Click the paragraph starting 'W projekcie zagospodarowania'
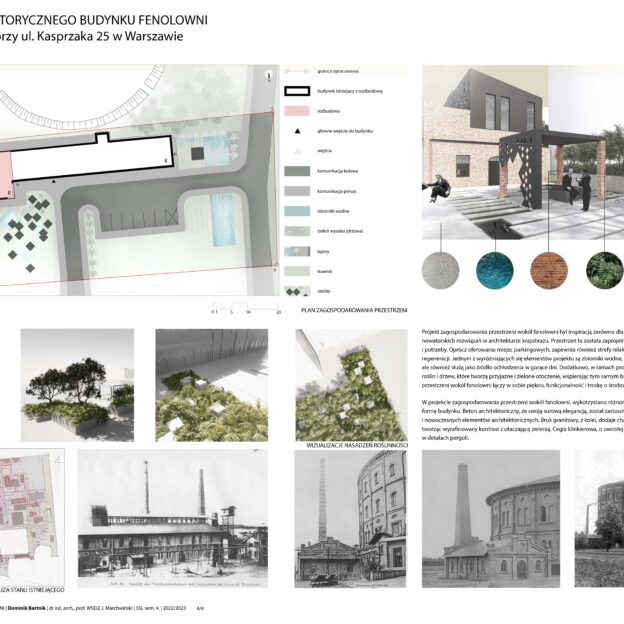 coord(523,420)
